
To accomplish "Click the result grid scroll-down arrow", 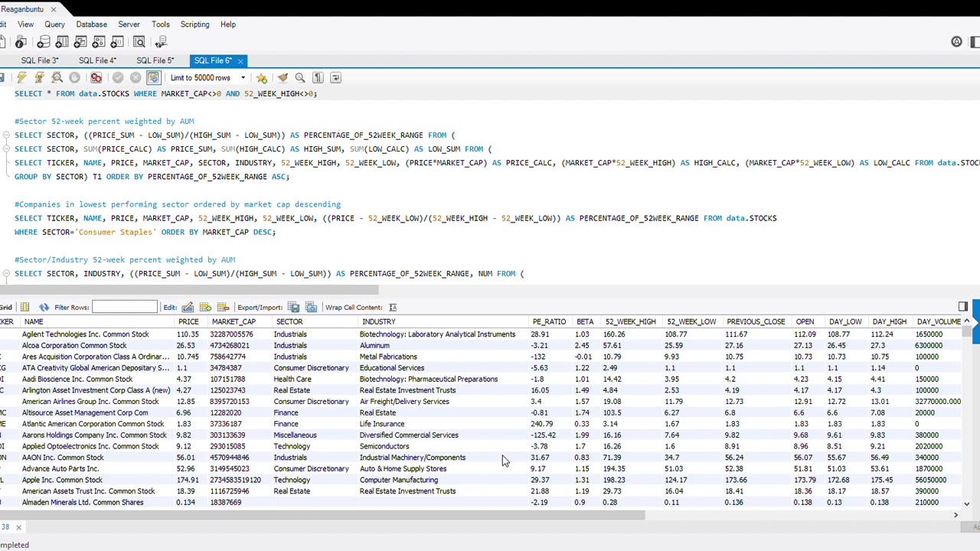I will [967, 504].
